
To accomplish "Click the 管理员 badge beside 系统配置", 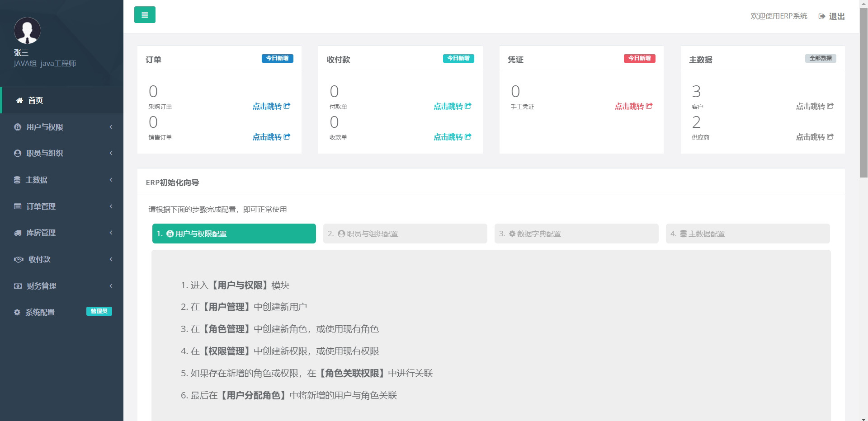I will coord(99,311).
